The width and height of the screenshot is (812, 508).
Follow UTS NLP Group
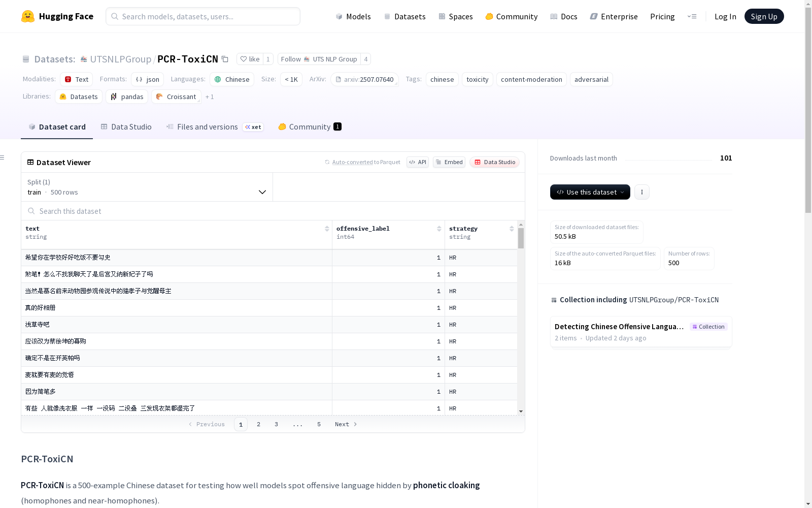319,59
